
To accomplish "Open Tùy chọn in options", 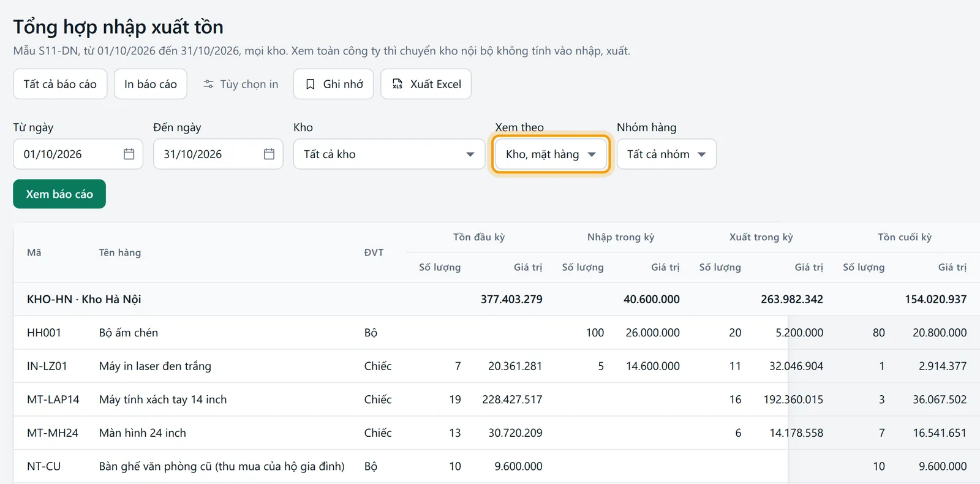I will tap(241, 84).
